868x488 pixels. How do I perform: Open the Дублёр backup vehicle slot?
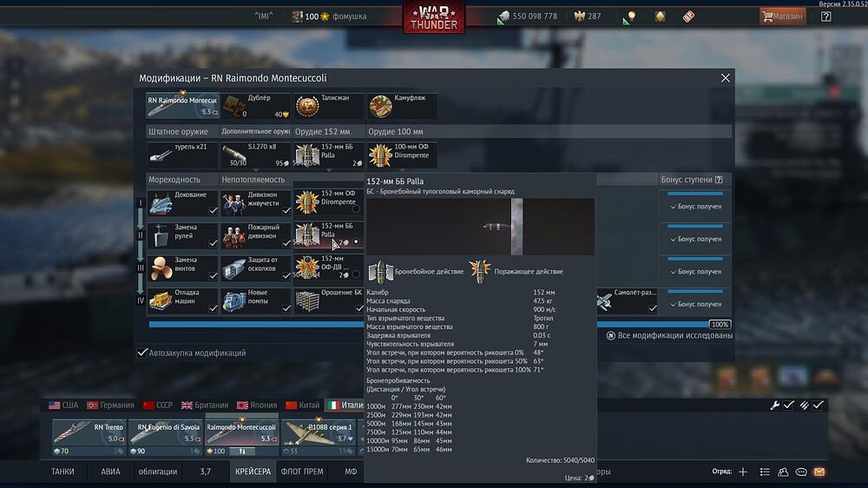(x=256, y=106)
